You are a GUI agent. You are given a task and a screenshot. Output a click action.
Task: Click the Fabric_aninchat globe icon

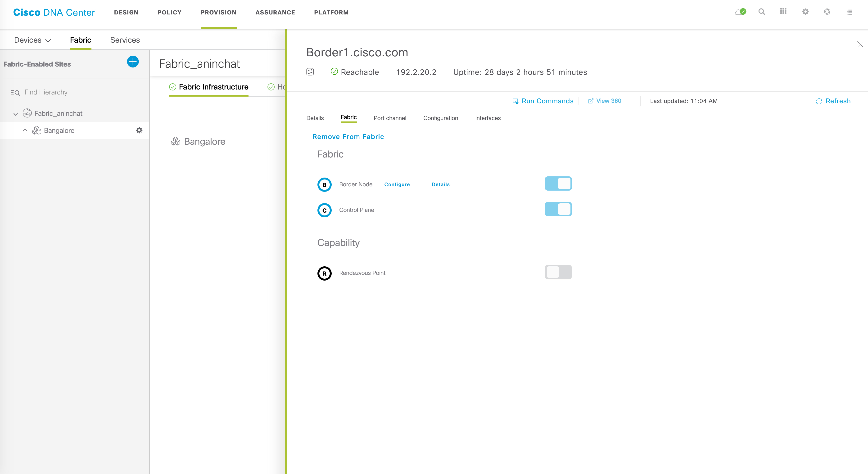27,113
